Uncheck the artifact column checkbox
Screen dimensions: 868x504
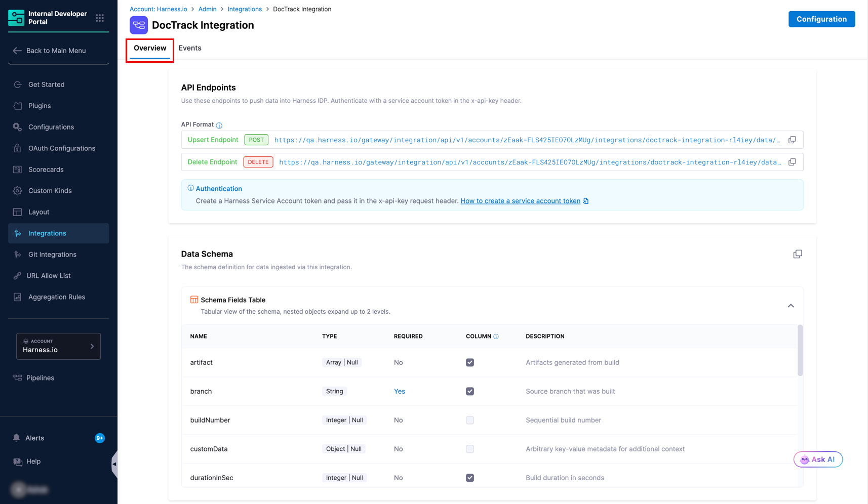(x=470, y=362)
